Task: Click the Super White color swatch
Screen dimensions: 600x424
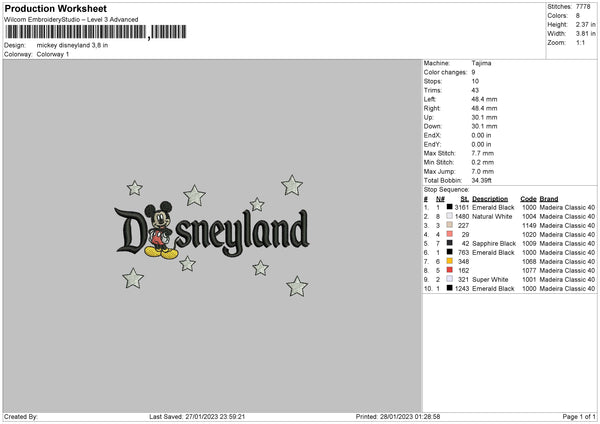Action: tap(450, 279)
